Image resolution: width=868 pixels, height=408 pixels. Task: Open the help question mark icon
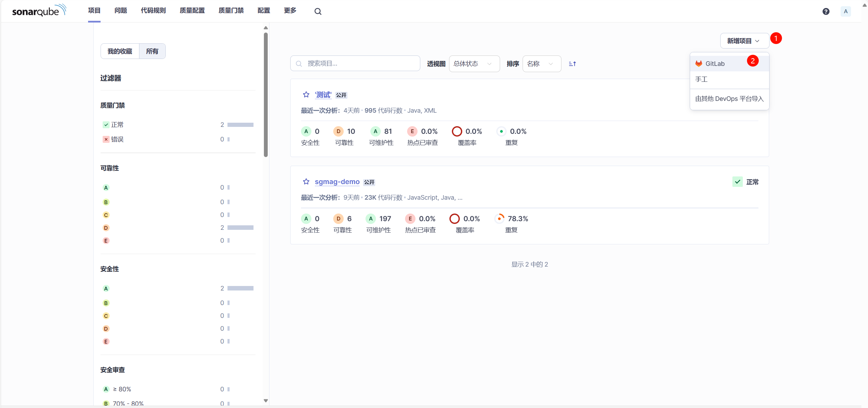pos(826,11)
